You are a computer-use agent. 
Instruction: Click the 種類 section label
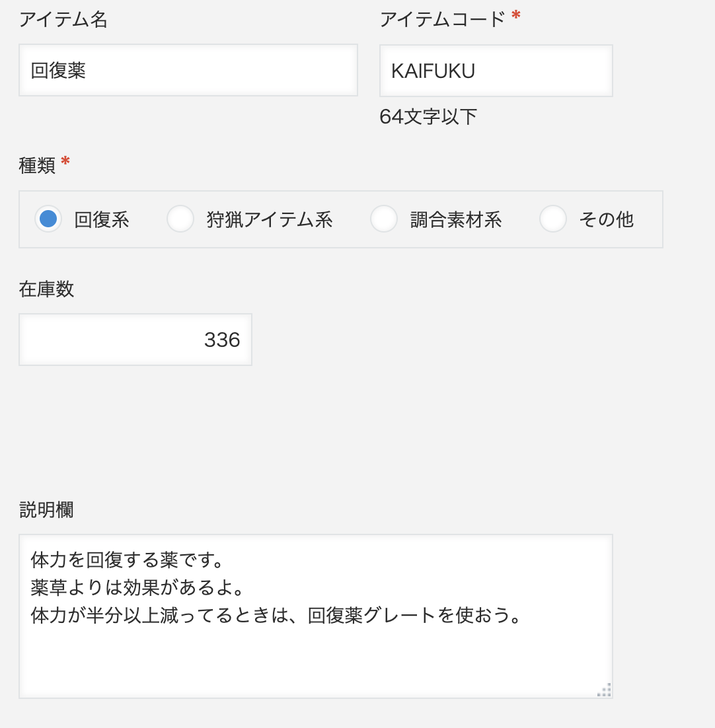pos(37,166)
